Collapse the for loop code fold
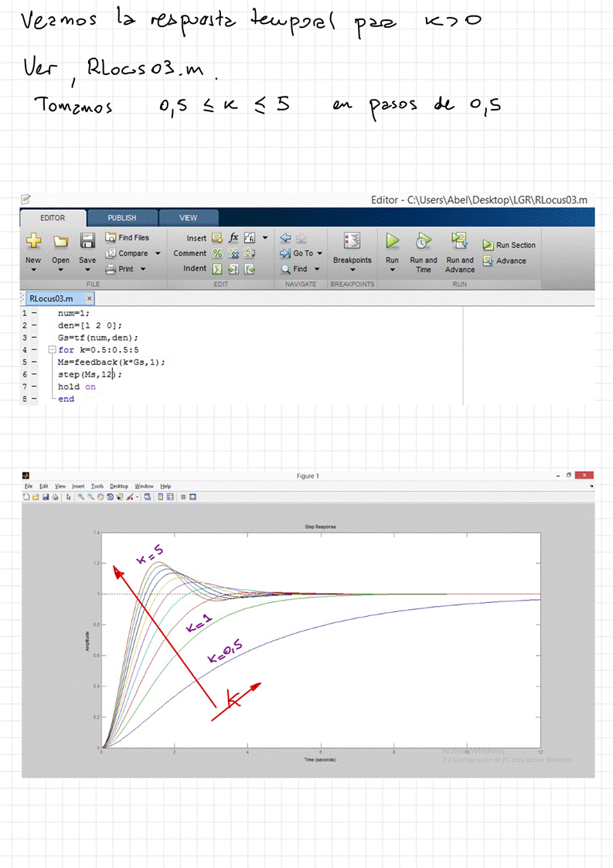 [52, 350]
